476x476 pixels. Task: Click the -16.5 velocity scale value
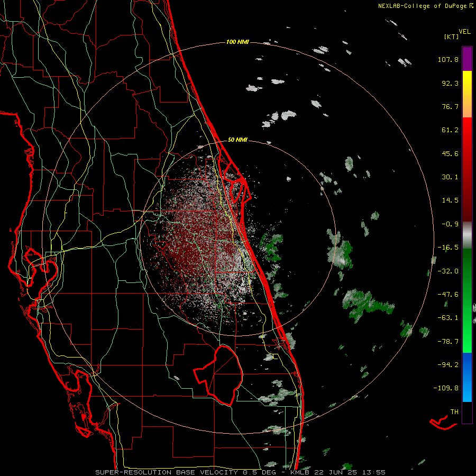(448, 248)
